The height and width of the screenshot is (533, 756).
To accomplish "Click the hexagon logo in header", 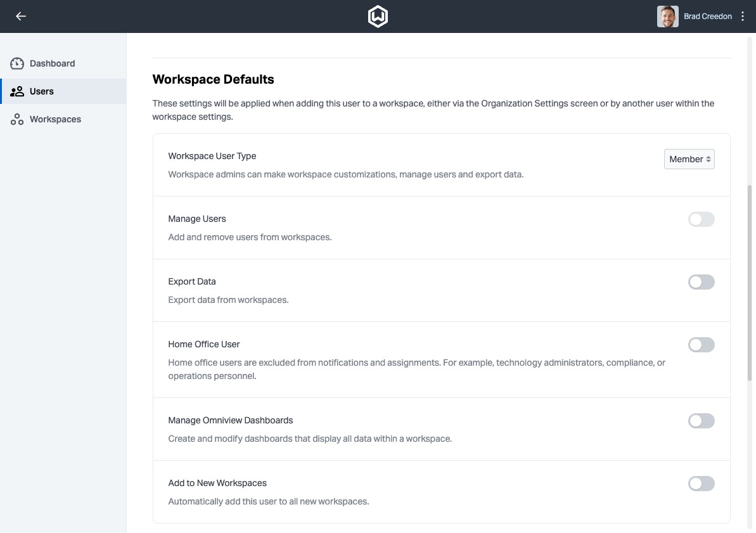I will [x=378, y=16].
